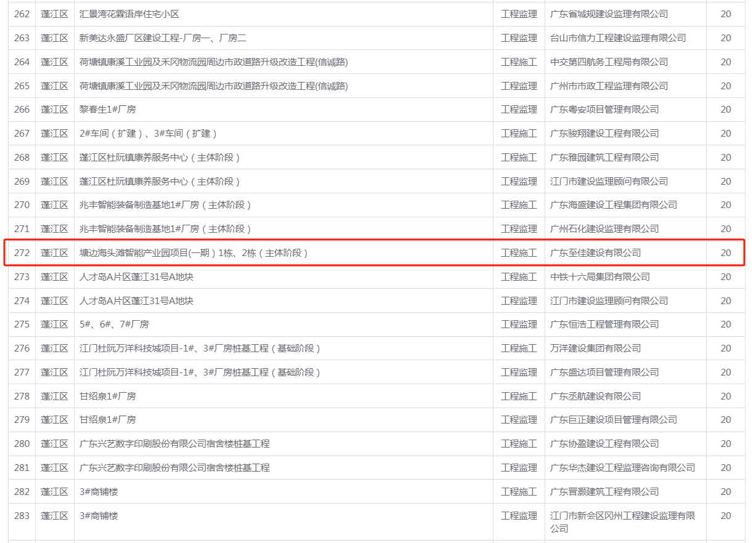Select 人才岛A片区蓬江31号A地块 in row 273

(x=136, y=276)
